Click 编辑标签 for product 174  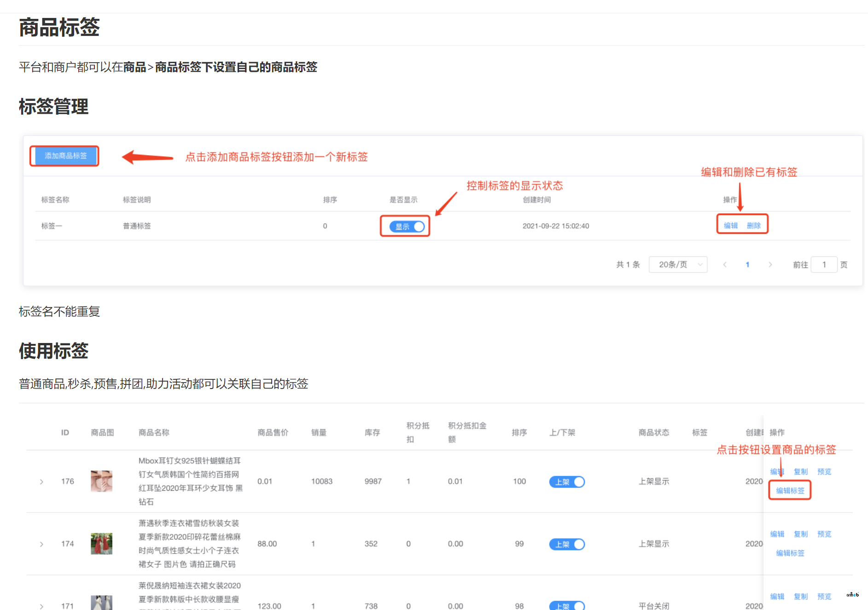[790, 553]
